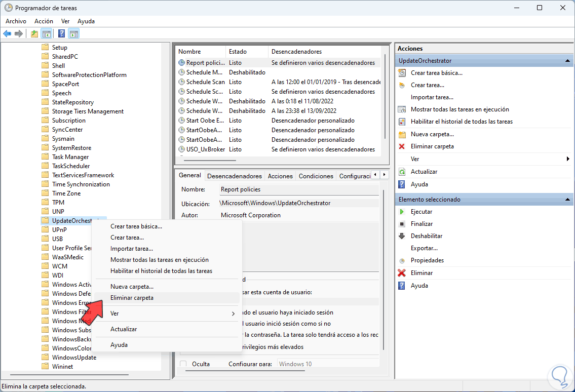
Task: Click the folder tree horizontal scrollbar
Action: 70,375
